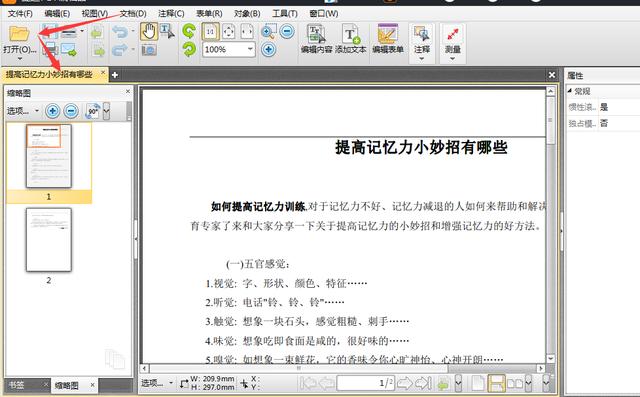640x397 pixels.
Task: Collapse the 常规 section in the properties panel
Action: click(570, 91)
